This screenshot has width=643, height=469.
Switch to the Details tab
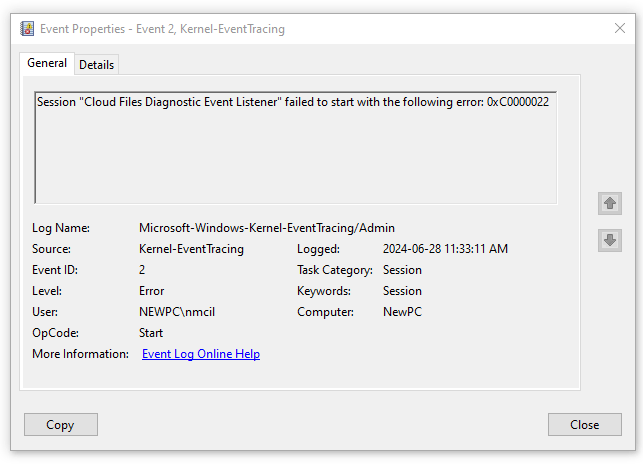coord(96,65)
